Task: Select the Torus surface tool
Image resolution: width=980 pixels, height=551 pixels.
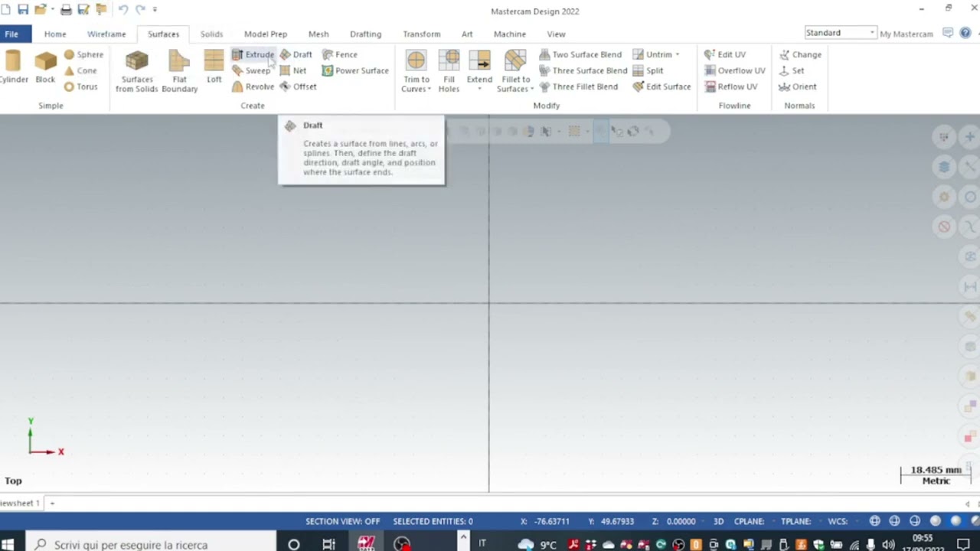Action: click(80, 86)
